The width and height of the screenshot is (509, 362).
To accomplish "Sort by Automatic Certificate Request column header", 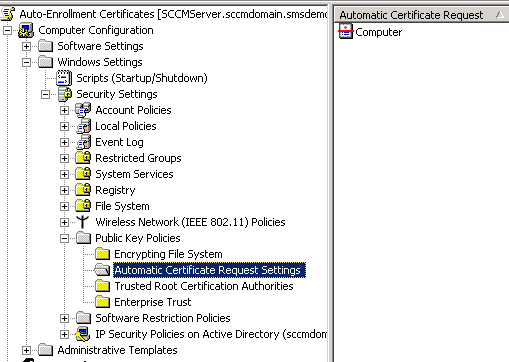I will pyautogui.click(x=421, y=15).
